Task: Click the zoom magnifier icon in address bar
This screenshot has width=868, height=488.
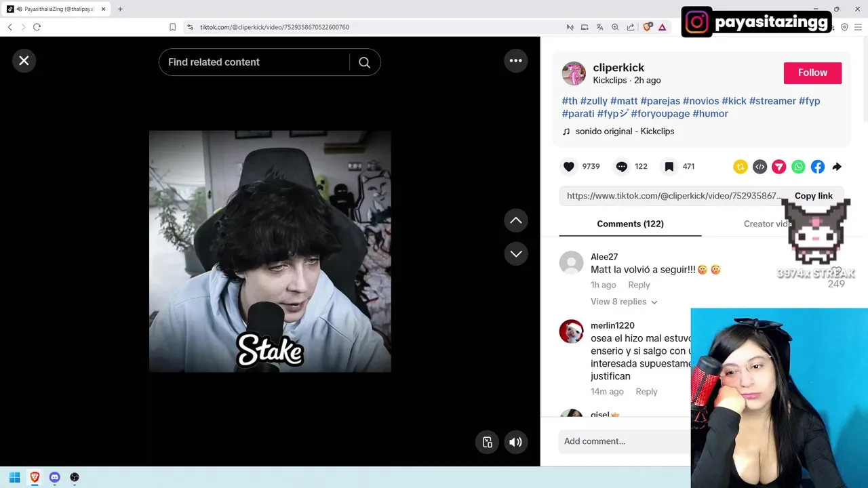Action: tap(615, 27)
